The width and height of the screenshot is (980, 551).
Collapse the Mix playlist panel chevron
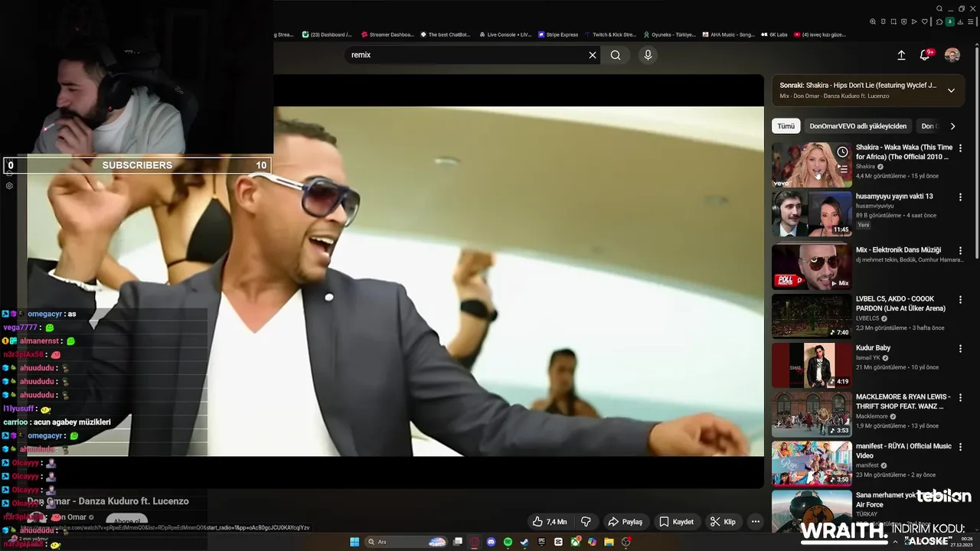click(x=951, y=90)
